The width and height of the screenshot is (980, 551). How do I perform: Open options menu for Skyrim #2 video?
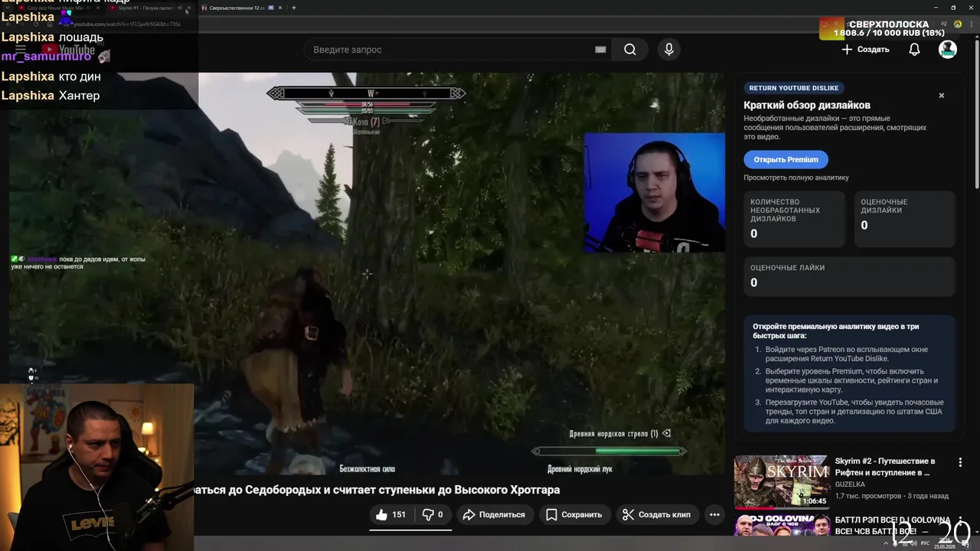(x=960, y=462)
